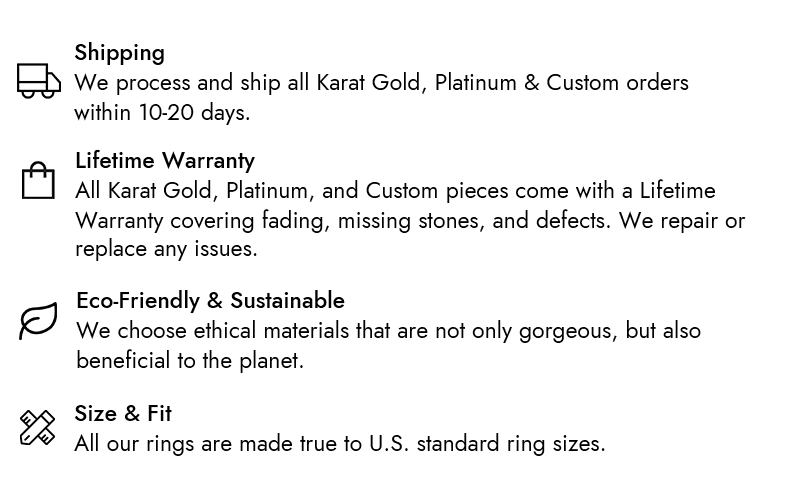Click the Lifetime Warranty shopping bag icon

click(x=38, y=181)
